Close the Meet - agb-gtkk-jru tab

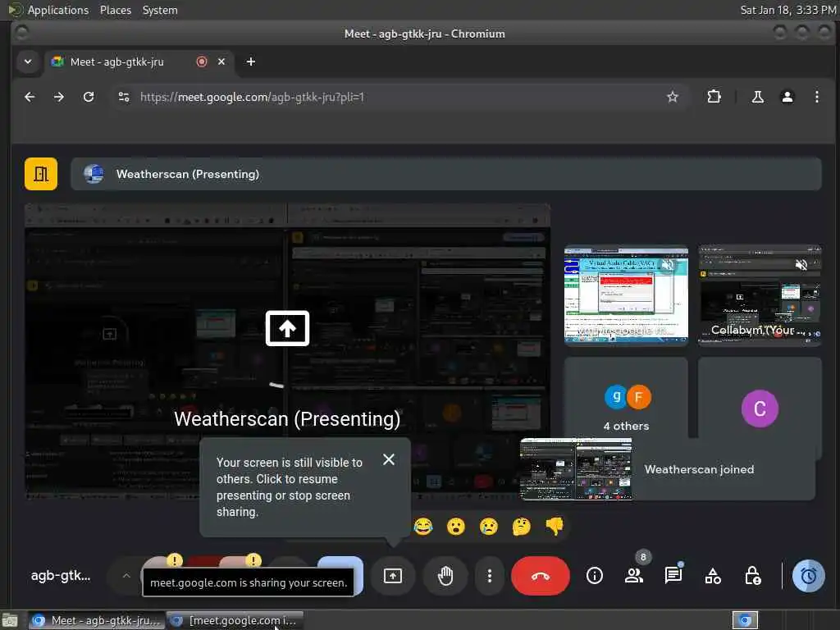tap(221, 62)
